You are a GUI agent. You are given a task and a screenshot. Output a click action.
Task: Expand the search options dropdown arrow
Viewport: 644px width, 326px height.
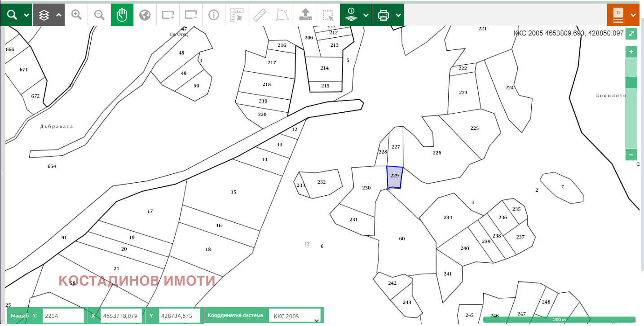(26, 15)
